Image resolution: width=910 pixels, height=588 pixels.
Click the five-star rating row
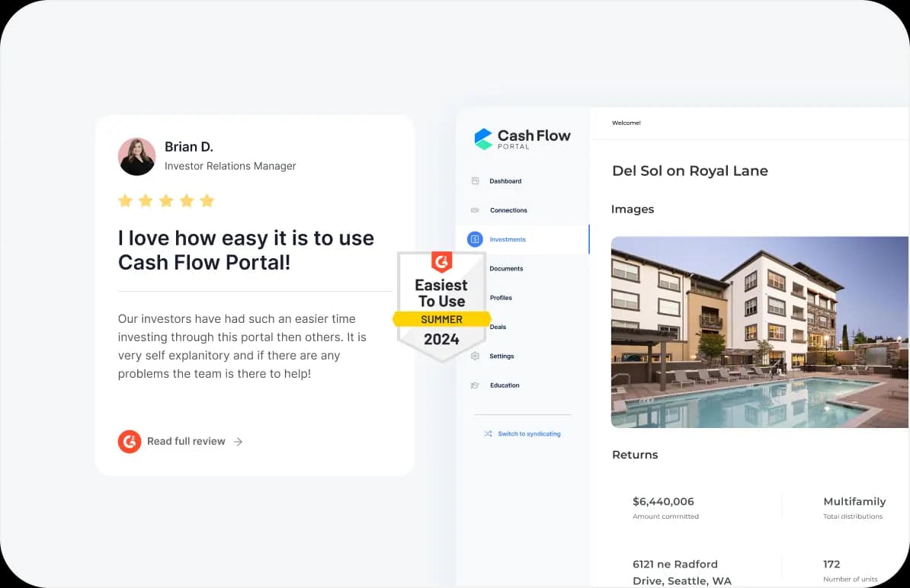coord(166,201)
